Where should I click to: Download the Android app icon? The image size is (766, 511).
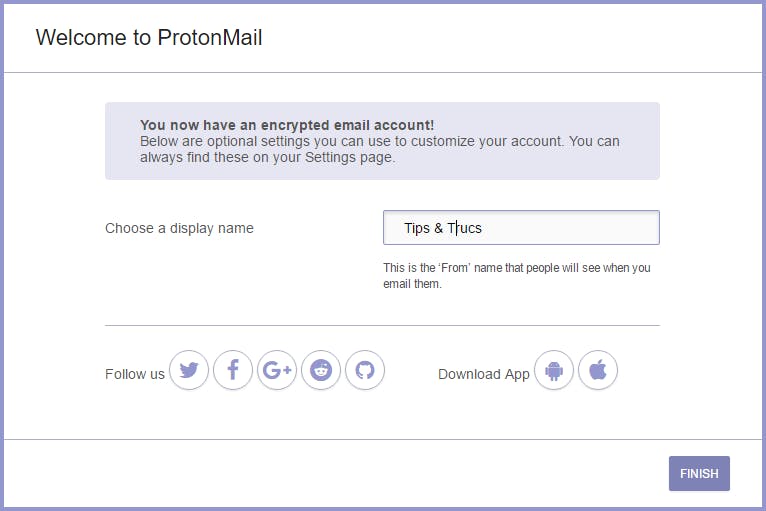point(554,371)
